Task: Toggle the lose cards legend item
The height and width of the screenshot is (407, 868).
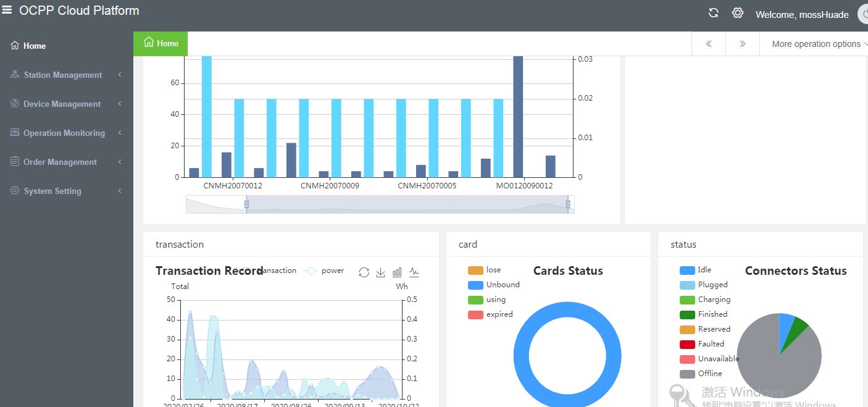Action: pyautogui.click(x=485, y=270)
